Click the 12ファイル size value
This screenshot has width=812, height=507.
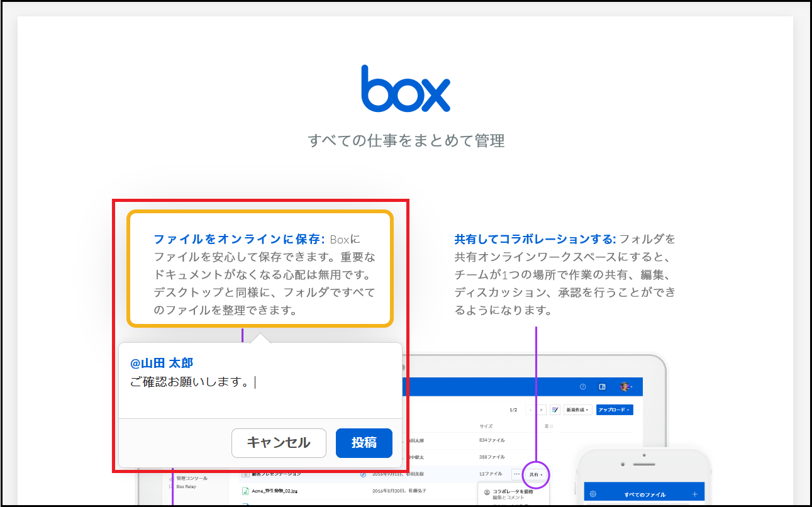point(491,474)
